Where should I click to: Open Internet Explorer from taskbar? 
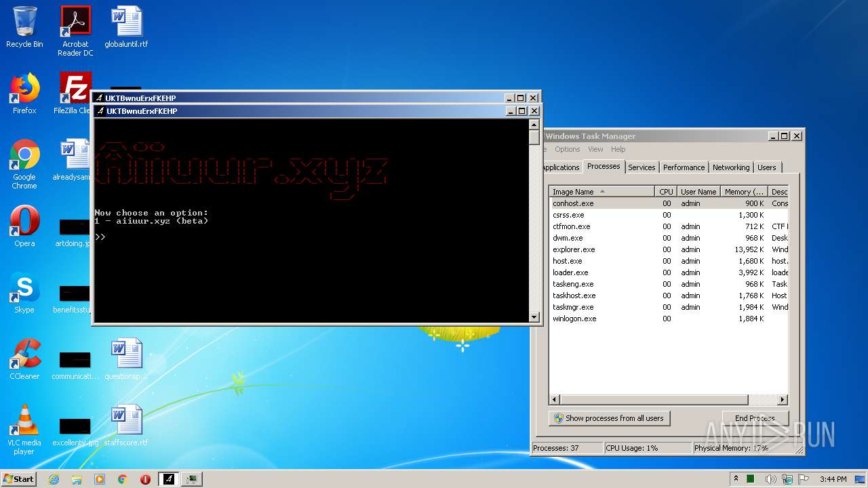coord(54,479)
